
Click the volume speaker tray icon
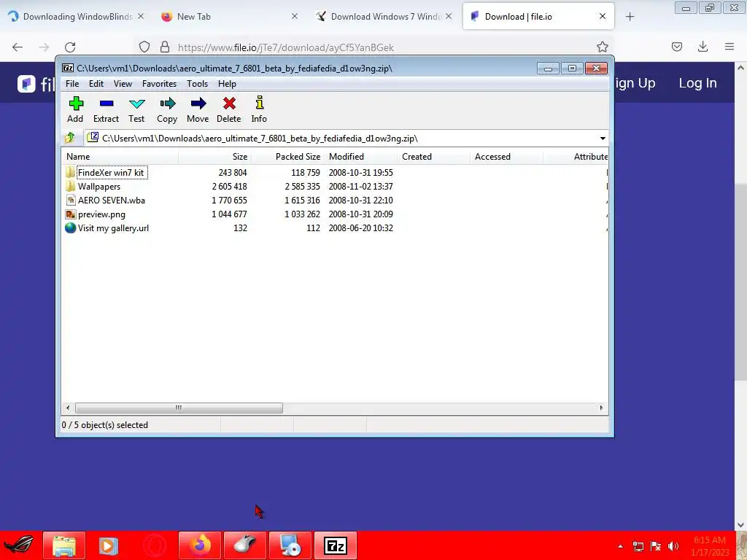click(x=673, y=546)
